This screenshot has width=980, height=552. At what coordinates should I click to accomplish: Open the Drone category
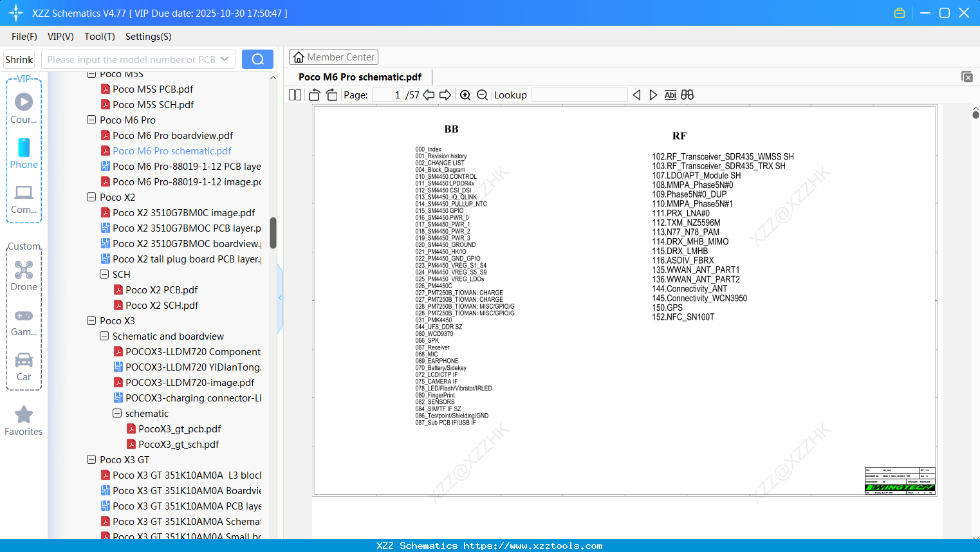point(24,276)
